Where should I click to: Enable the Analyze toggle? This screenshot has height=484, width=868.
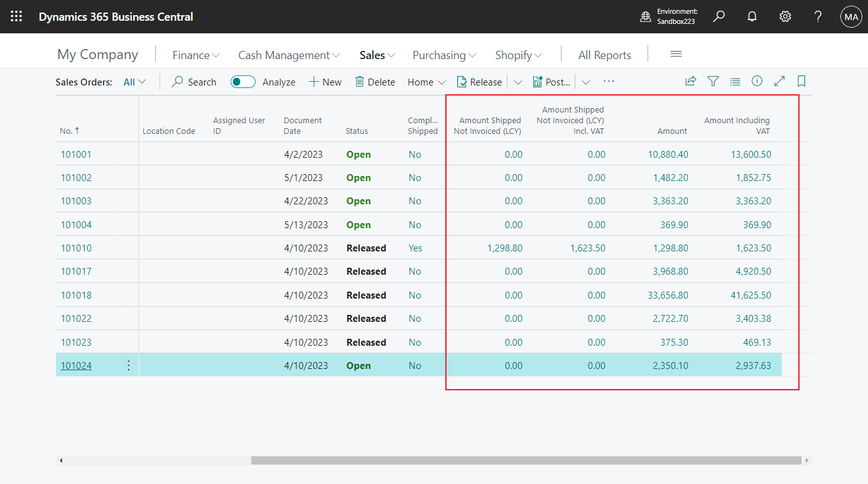click(242, 82)
